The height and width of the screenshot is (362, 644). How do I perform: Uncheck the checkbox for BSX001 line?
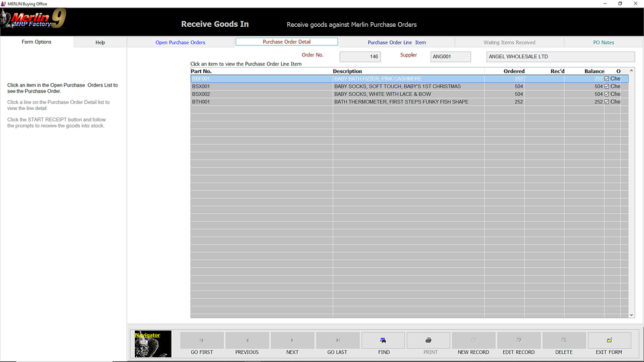pyautogui.click(x=607, y=86)
